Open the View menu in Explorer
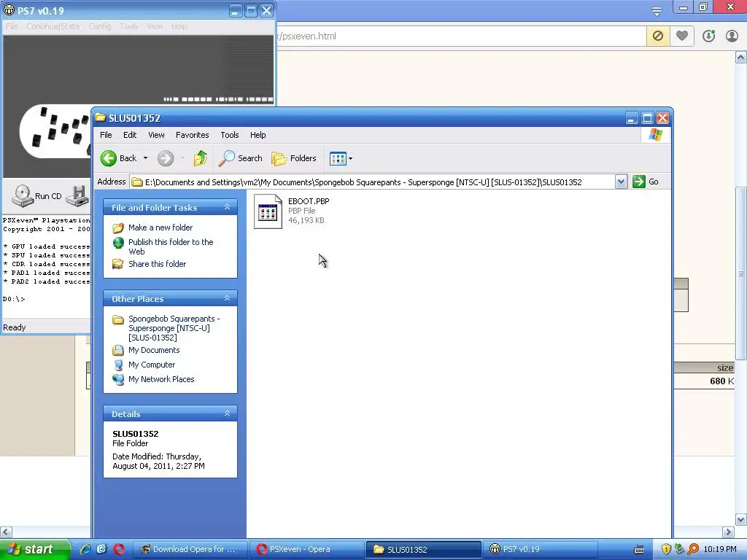747x560 pixels. tap(156, 135)
